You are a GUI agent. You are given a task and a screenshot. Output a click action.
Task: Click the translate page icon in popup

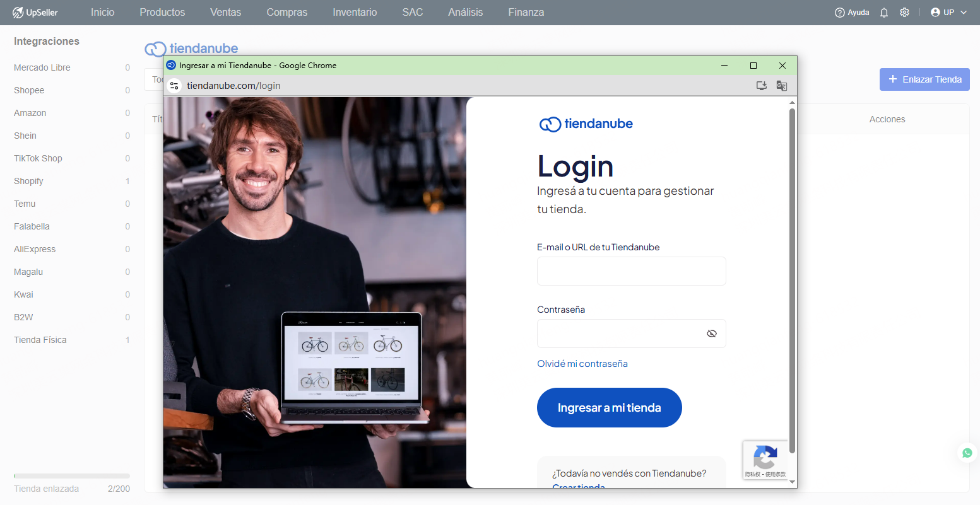tap(781, 86)
